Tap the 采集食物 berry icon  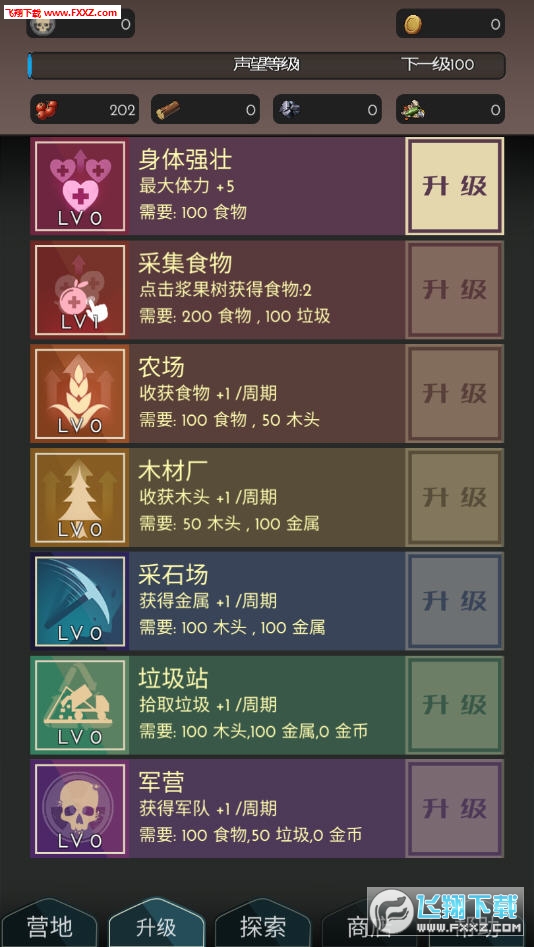coord(80,290)
